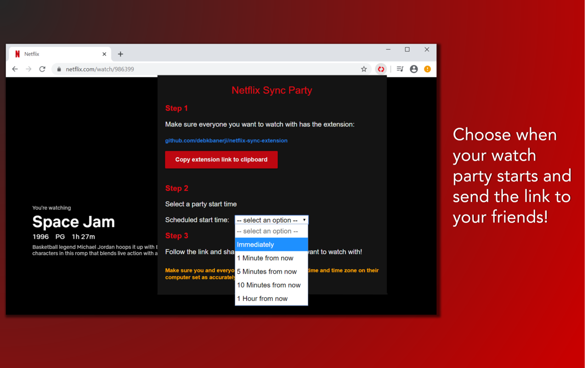
Task: Click the Step 2 heading
Action: point(176,188)
